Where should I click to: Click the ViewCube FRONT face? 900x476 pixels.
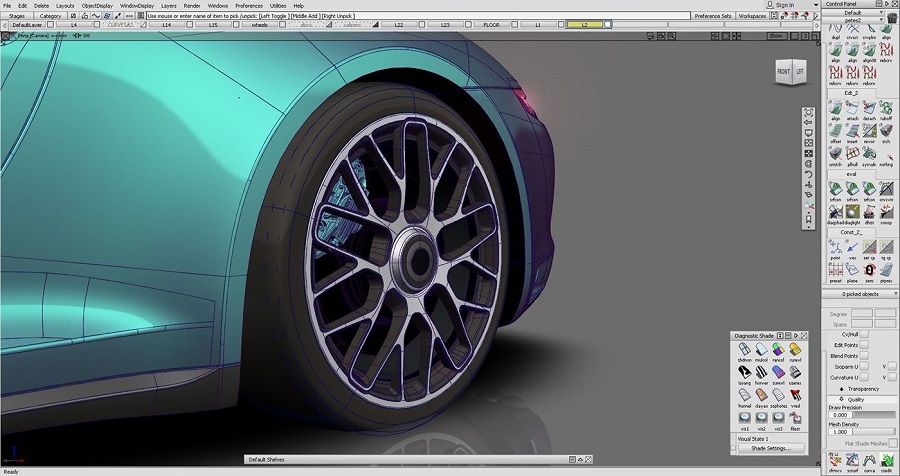tap(783, 72)
